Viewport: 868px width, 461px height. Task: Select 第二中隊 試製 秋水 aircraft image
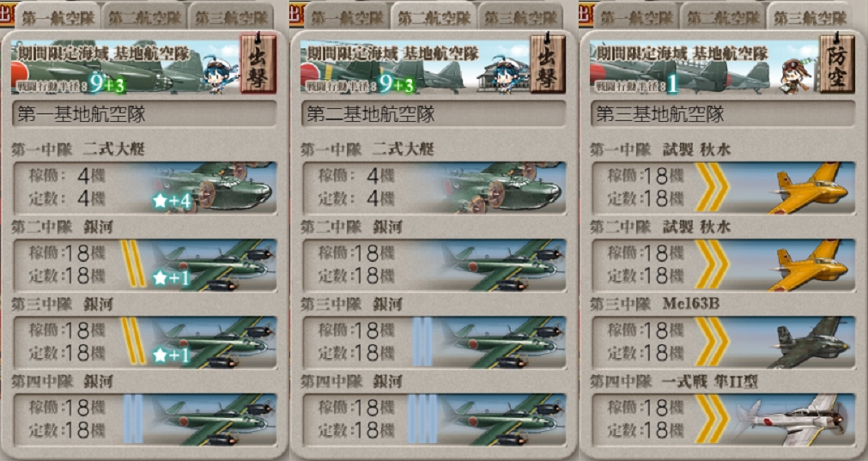(x=810, y=265)
